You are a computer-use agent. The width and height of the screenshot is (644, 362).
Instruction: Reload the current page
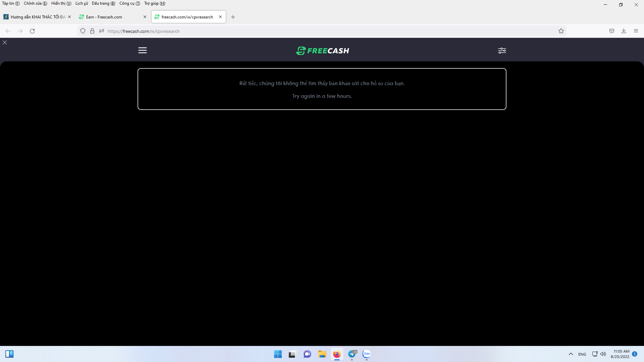point(32,31)
